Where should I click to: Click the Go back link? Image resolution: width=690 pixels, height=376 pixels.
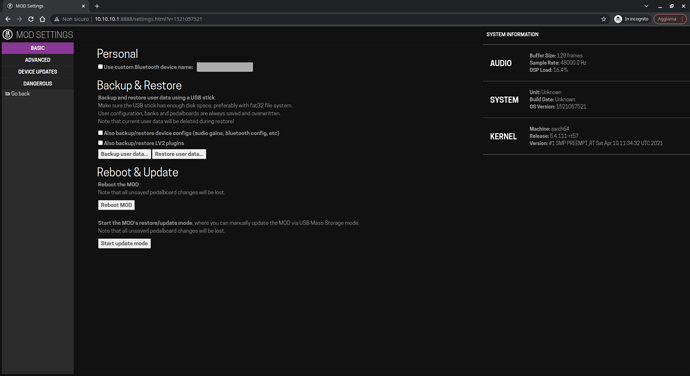pyautogui.click(x=18, y=94)
